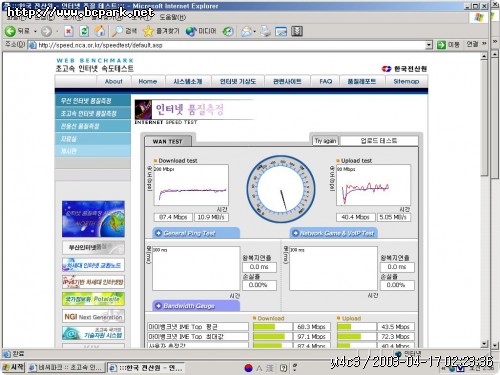Click the '43.5 Mbps' upload average value
This screenshot has width=500, height=375.
[395, 327]
